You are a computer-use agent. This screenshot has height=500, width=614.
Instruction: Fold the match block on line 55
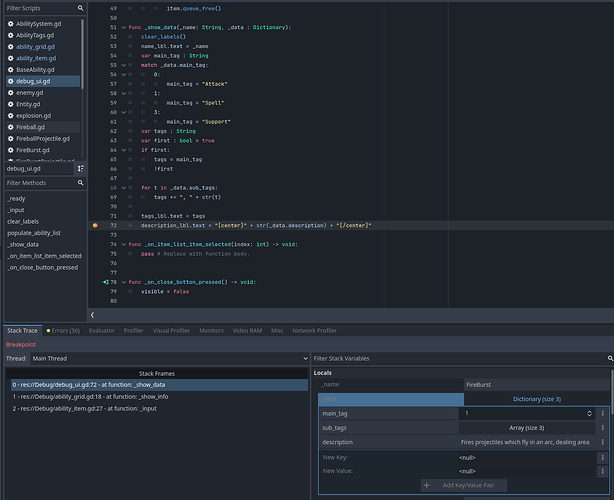click(123, 65)
